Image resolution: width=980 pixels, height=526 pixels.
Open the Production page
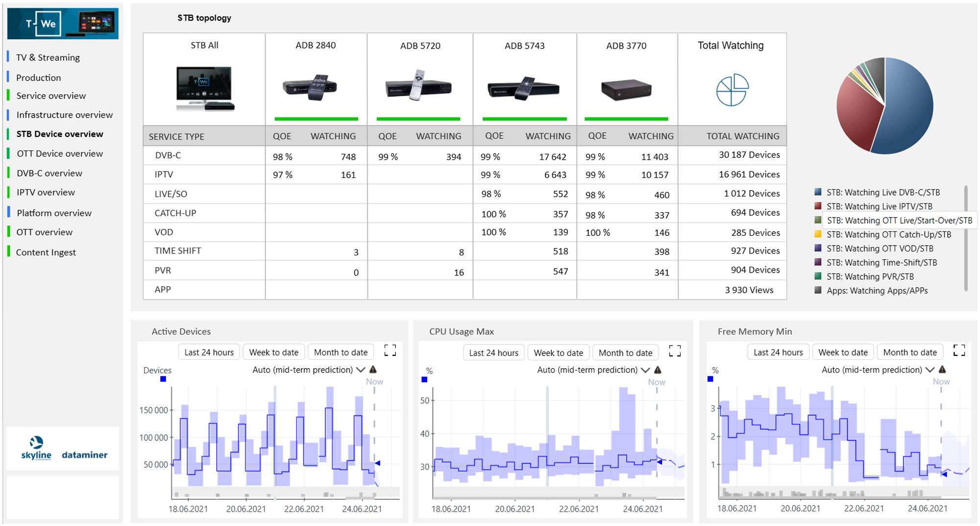tap(39, 77)
